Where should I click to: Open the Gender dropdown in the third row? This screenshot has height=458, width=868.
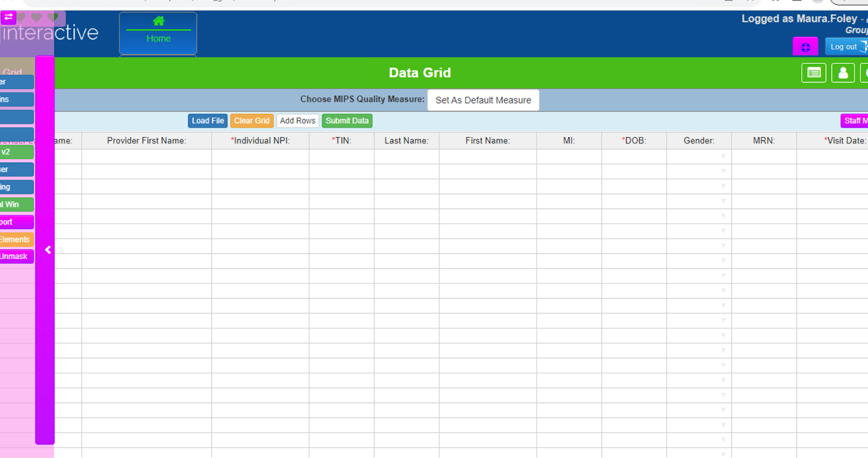click(723, 186)
